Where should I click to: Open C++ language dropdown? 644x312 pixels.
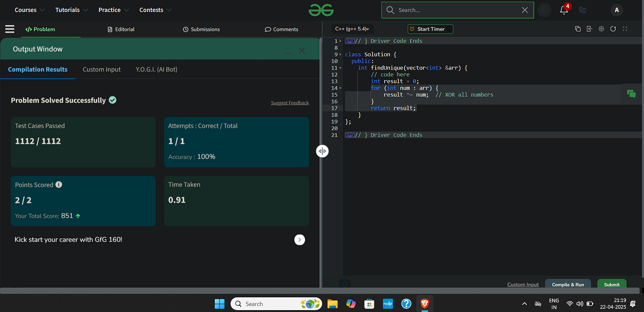tap(352, 29)
